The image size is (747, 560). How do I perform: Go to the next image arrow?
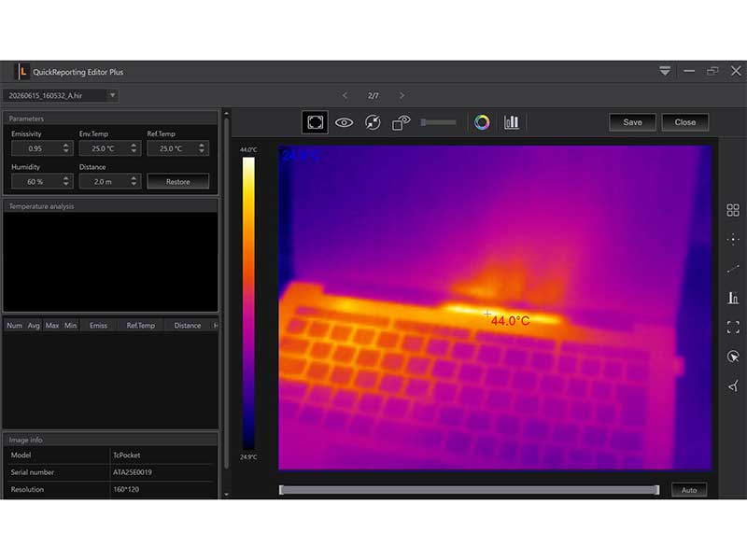(x=402, y=95)
